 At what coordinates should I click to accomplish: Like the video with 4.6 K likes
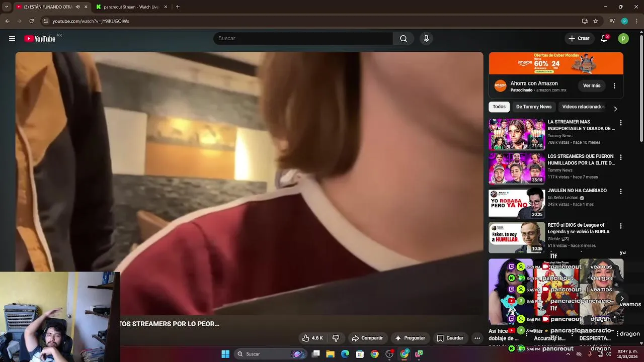point(312,338)
